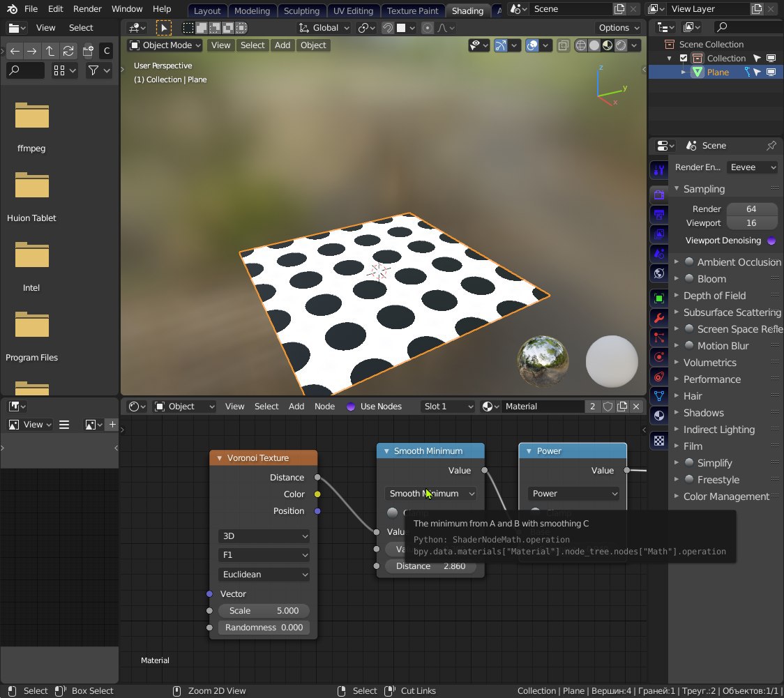This screenshot has height=698, width=784.
Task: Open the Scene properties tab
Action: [x=659, y=254]
